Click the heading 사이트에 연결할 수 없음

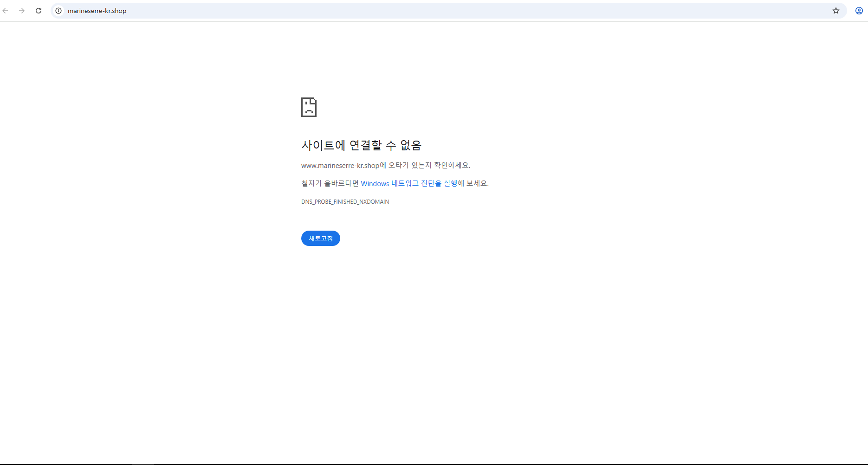pyautogui.click(x=361, y=145)
